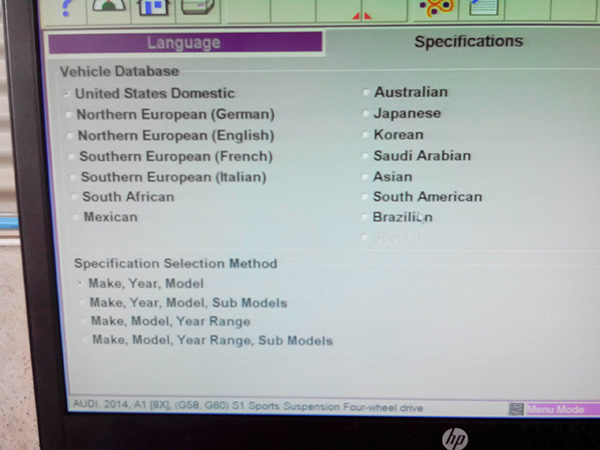600x450 pixels.
Task: Click the icon beside Menu Mode
Action: 516,409
